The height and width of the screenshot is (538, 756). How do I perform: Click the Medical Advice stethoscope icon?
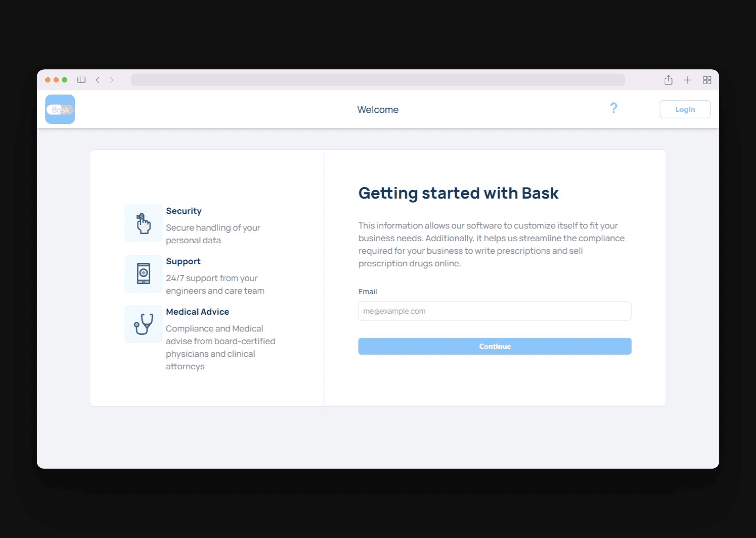143,324
